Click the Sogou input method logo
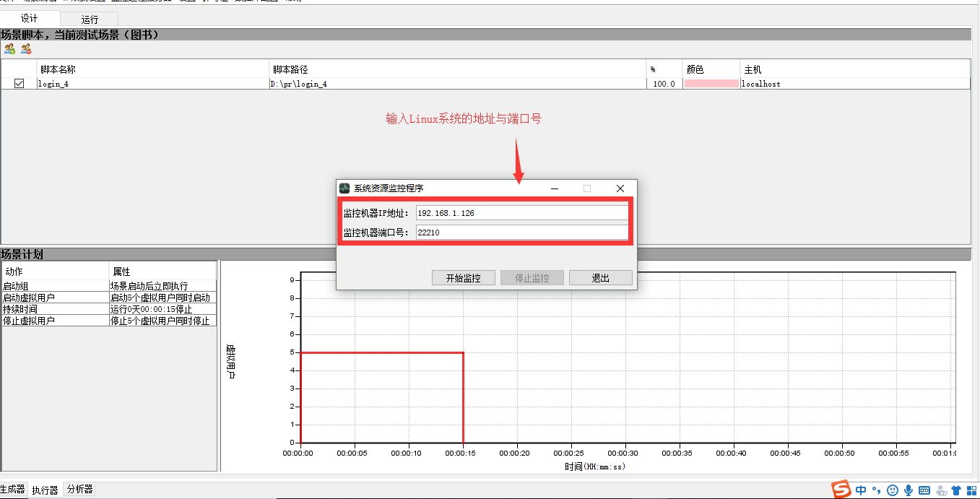980x499 pixels. click(x=841, y=489)
